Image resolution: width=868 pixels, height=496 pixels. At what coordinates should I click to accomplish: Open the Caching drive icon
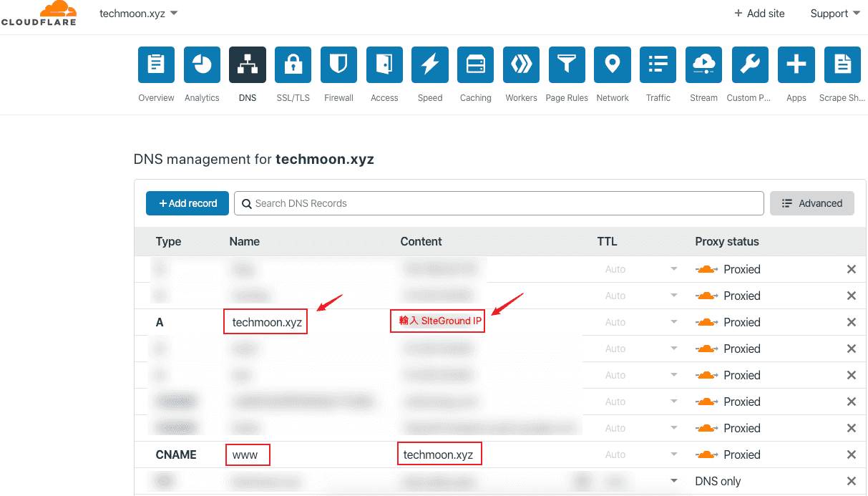(x=475, y=65)
